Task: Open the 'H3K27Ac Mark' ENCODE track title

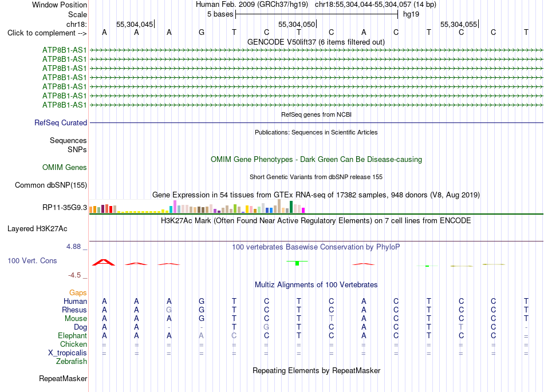Action: pos(316,221)
